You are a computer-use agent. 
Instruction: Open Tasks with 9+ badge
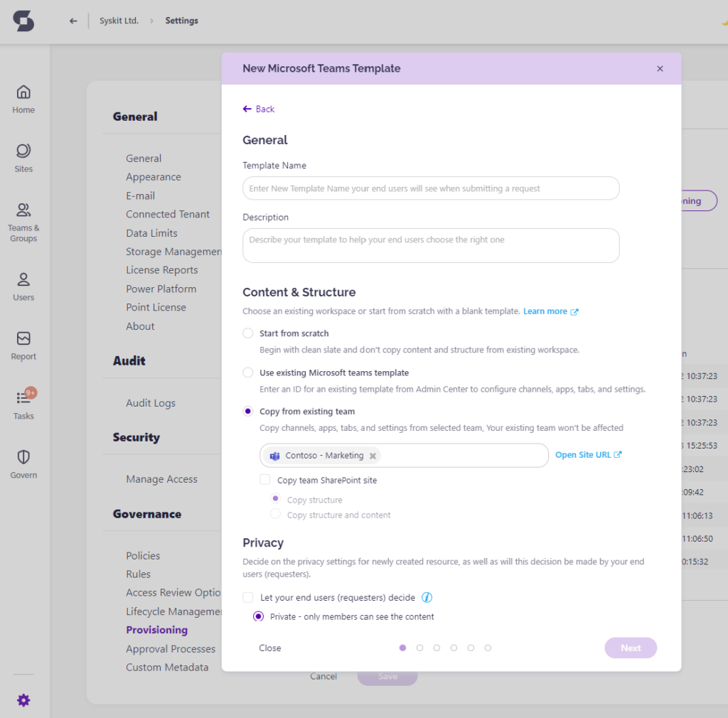23,404
